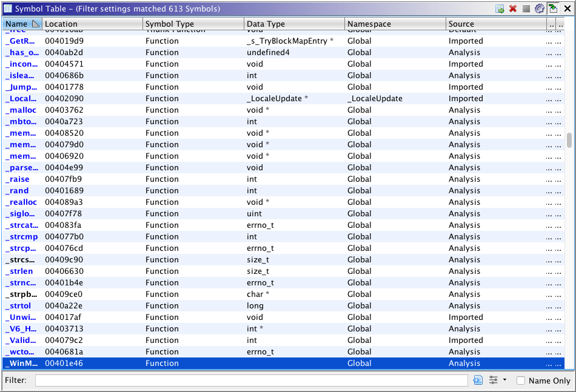Sort by the Symbol Type column header

(x=193, y=24)
